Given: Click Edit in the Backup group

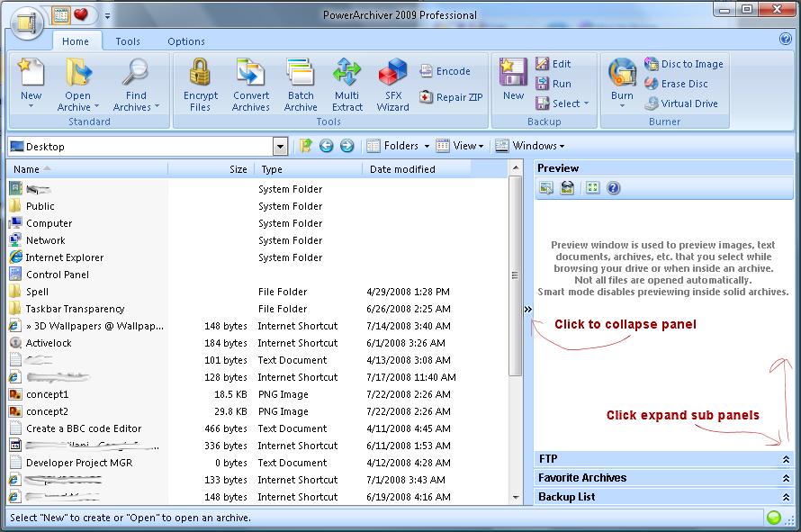Looking at the screenshot, I should coord(553,64).
